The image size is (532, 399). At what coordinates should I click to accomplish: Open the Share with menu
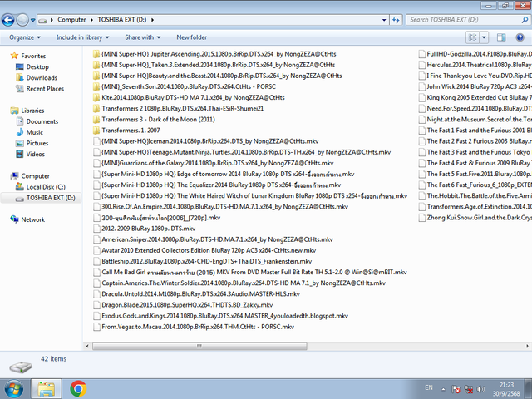pyautogui.click(x=142, y=37)
